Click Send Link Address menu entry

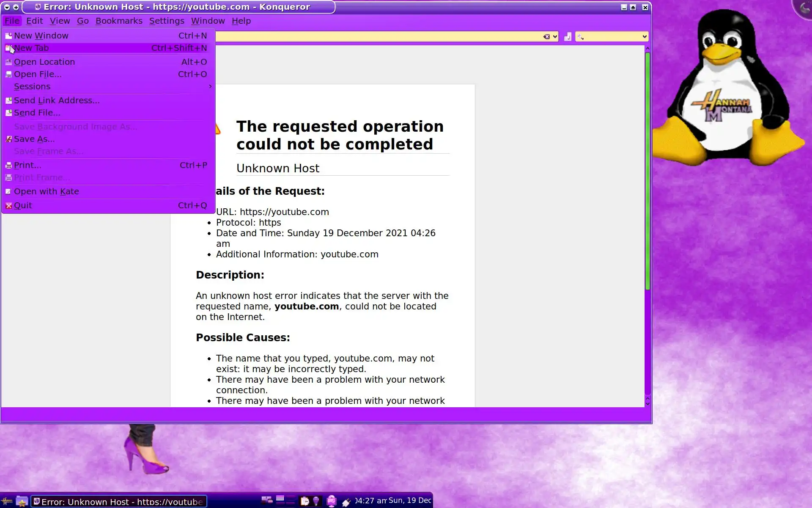pos(57,100)
